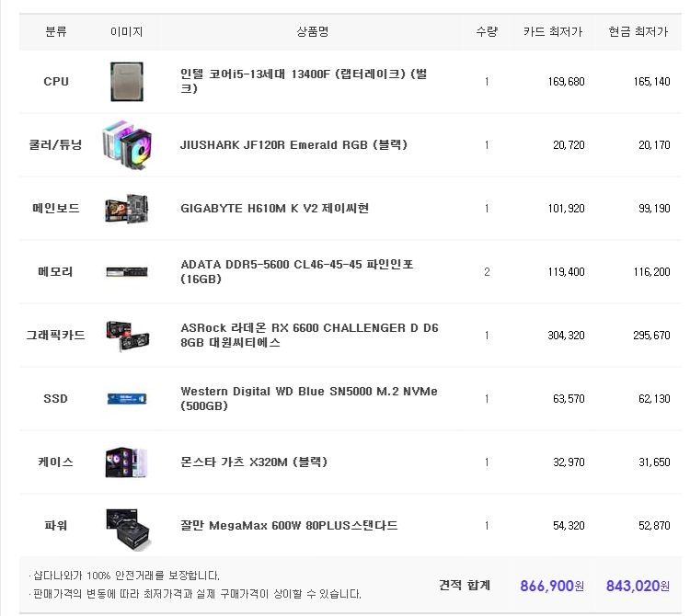Viewport: 690px width, 616px height.
Task: Click the 수량 column header
Action: click(487, 31)
